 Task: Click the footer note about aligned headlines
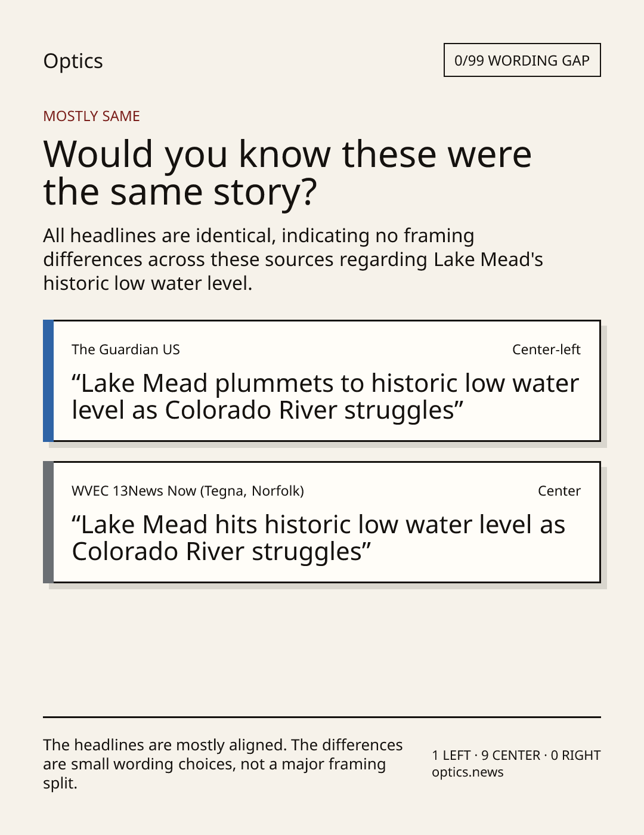pyautogui.click(x=223, y=764)
